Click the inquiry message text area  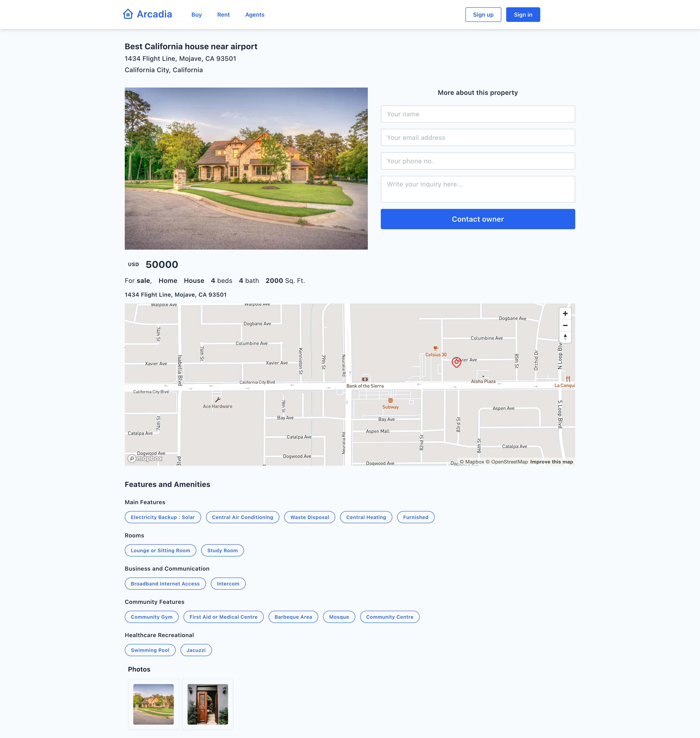coord(478,189)
